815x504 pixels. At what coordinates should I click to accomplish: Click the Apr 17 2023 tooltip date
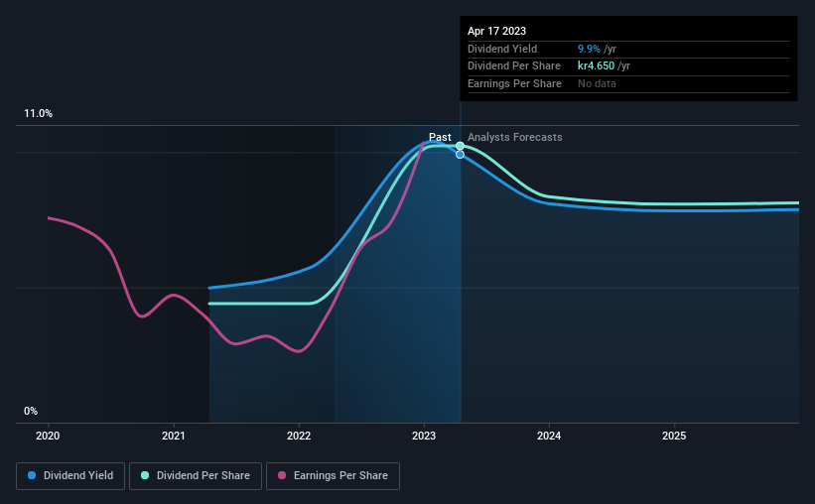497,31
